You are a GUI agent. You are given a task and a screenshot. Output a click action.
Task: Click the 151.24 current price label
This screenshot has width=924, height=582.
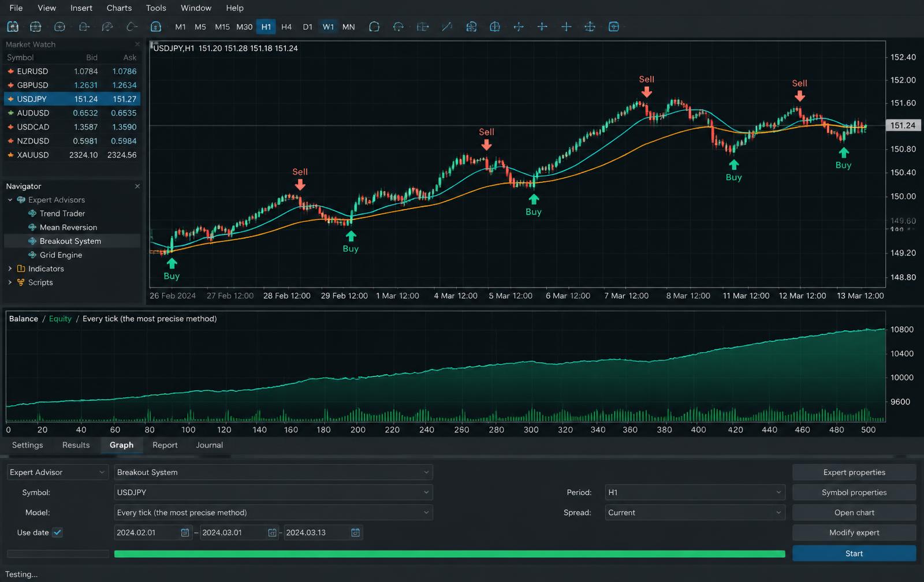click(903, 125)
